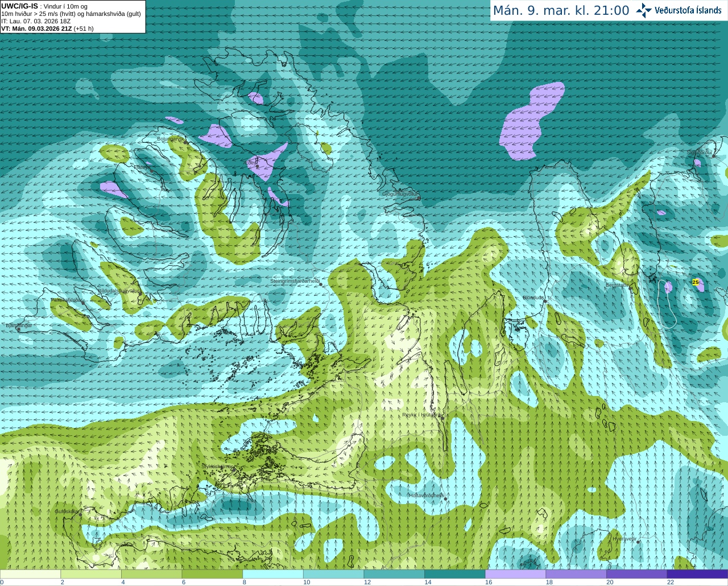Click the Bergstaðir station label
This screenshot has height=586, width=728.
pos(618,285)
